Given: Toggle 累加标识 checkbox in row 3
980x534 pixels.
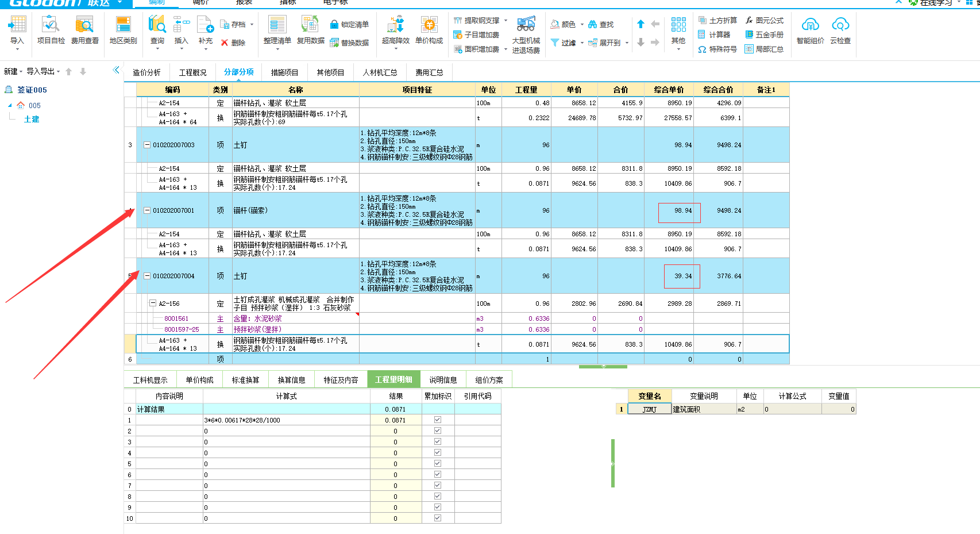Looking at the screenshot, I should coord(438,441).
